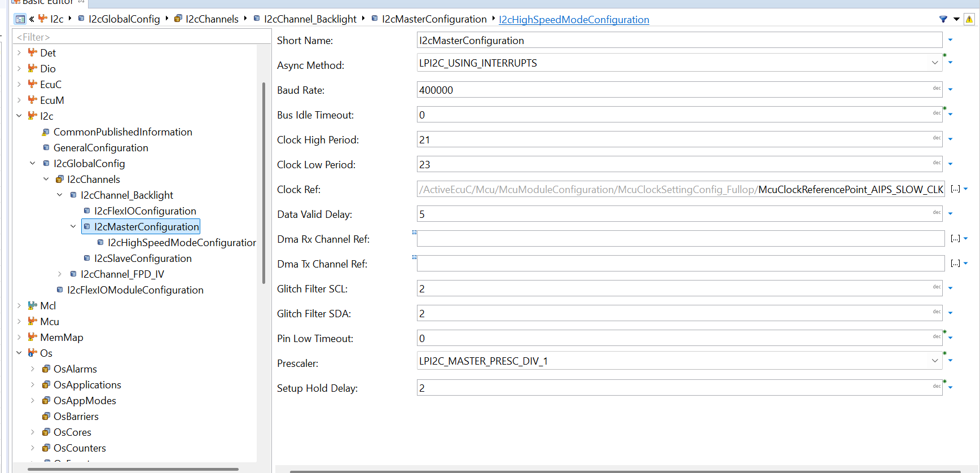Click the Baud Rate input field
The image size is (980, 473).
click(x=680, y=90)
